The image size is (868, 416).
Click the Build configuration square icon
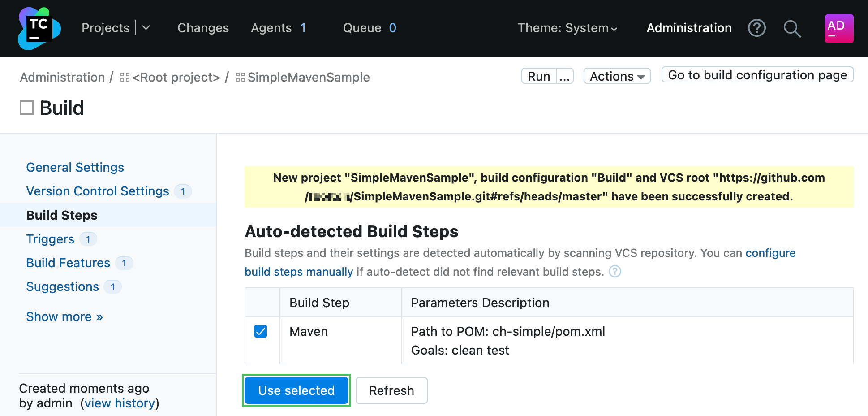(x=27, y=108)
